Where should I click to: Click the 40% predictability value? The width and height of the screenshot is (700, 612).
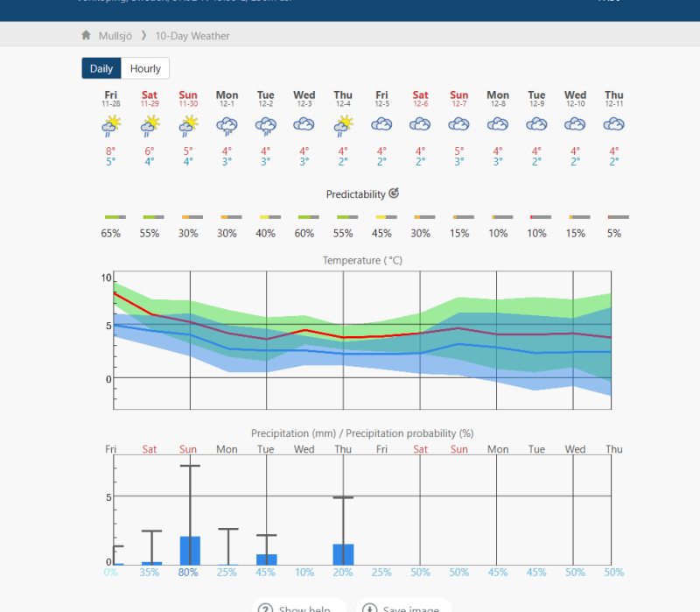tap(266, 233)
